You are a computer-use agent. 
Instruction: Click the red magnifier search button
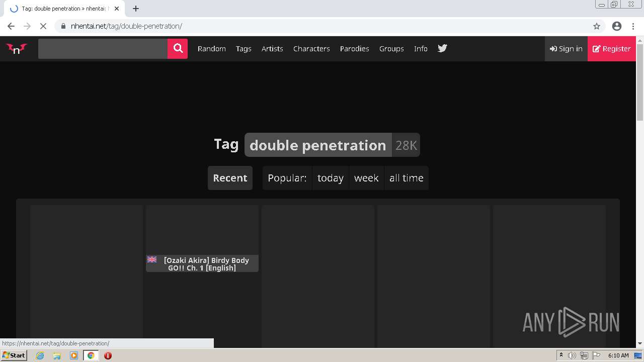(x=178, y=49)
